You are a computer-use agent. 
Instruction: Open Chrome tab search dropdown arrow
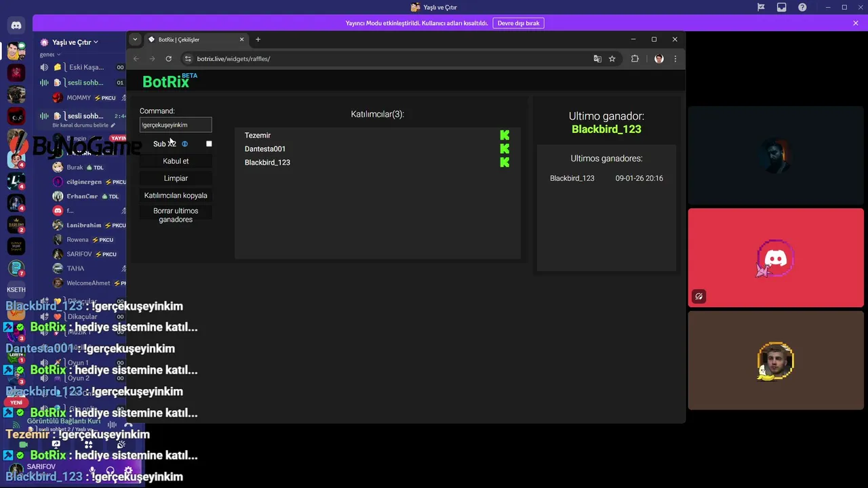click(x=135, y=39)
